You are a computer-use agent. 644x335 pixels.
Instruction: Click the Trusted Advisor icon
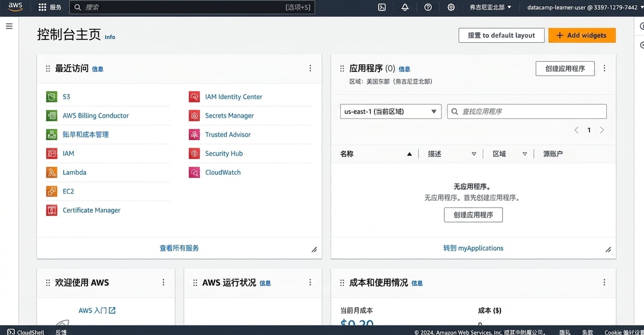pyautogui.click(x=194, y=134)
